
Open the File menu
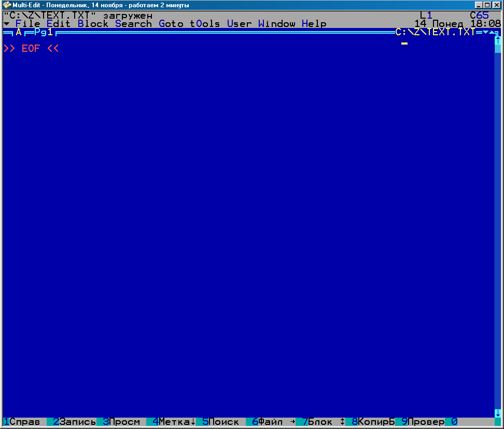[27, 24]
